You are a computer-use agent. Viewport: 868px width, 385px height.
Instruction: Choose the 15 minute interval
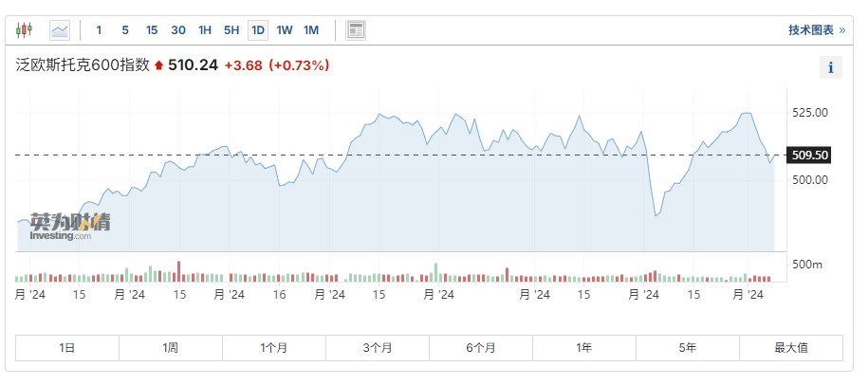coord(151,30)
